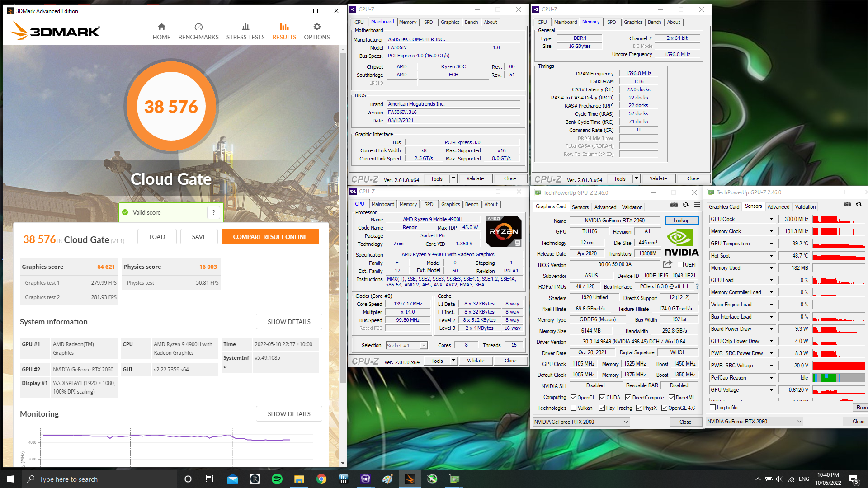Open the BENCHMARKS gauge icon in 3DMark
The width and height of the screenshot is (868, 488).
(198, 27)
